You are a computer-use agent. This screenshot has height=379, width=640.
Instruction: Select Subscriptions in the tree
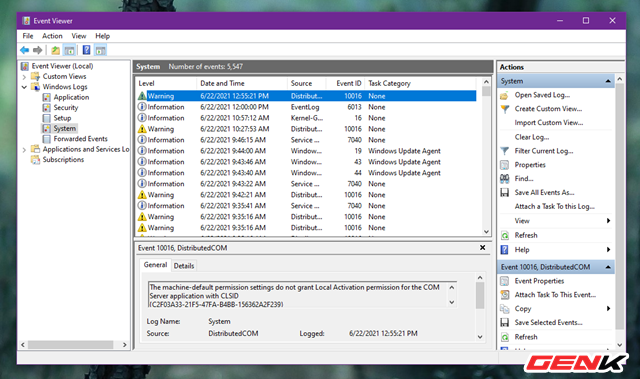click(63, 160)
